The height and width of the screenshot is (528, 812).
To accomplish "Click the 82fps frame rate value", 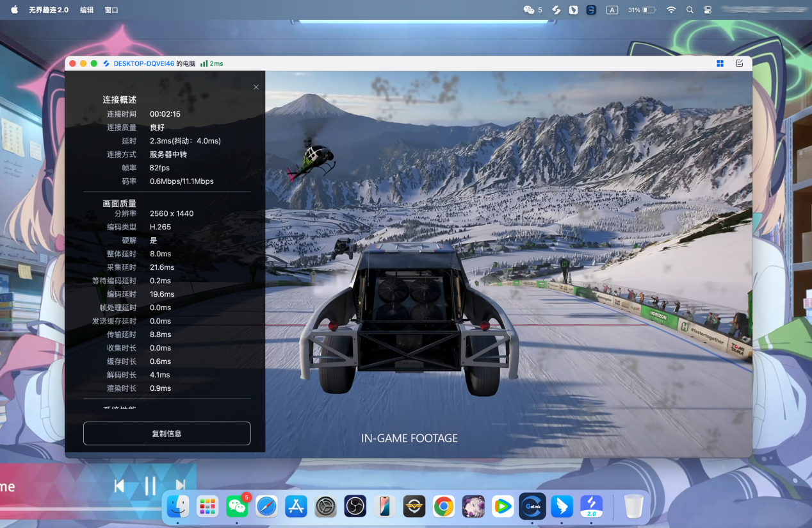I will 159,168.
